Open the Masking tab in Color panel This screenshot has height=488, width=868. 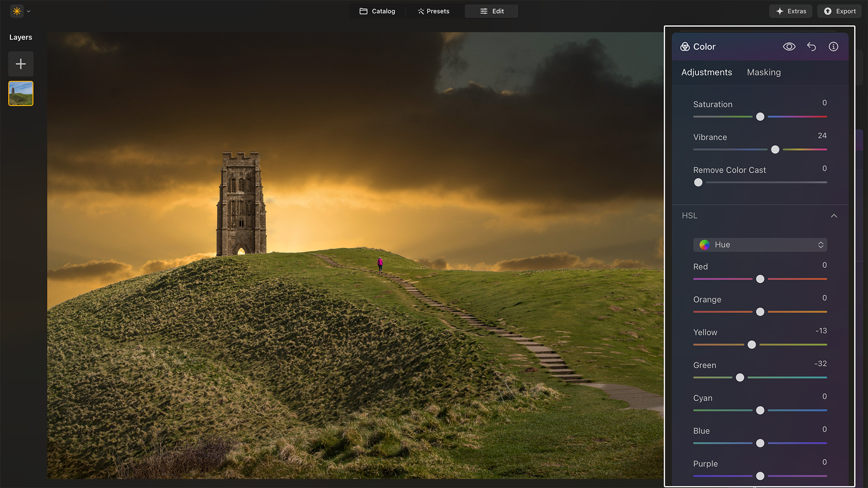[x=763, y=72]
